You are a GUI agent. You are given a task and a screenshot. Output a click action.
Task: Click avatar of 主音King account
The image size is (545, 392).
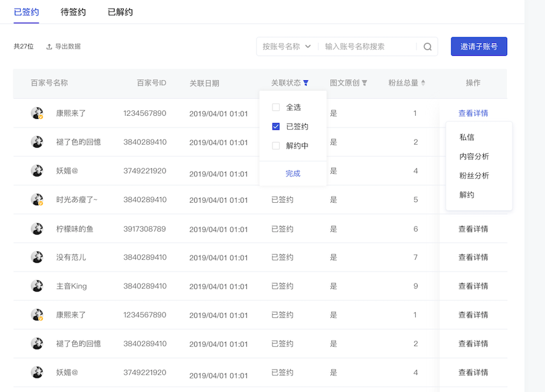click(x=37, y=286)
